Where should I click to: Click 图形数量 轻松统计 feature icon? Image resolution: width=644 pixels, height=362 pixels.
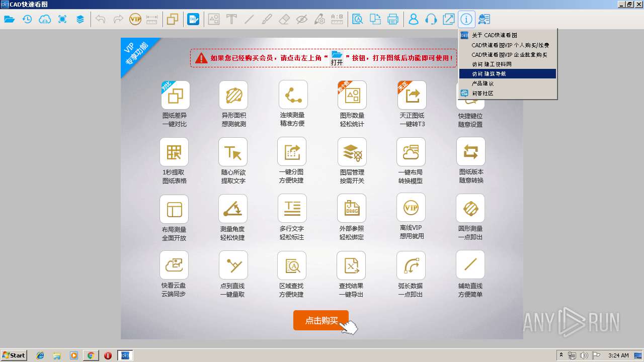pos(352,95)
